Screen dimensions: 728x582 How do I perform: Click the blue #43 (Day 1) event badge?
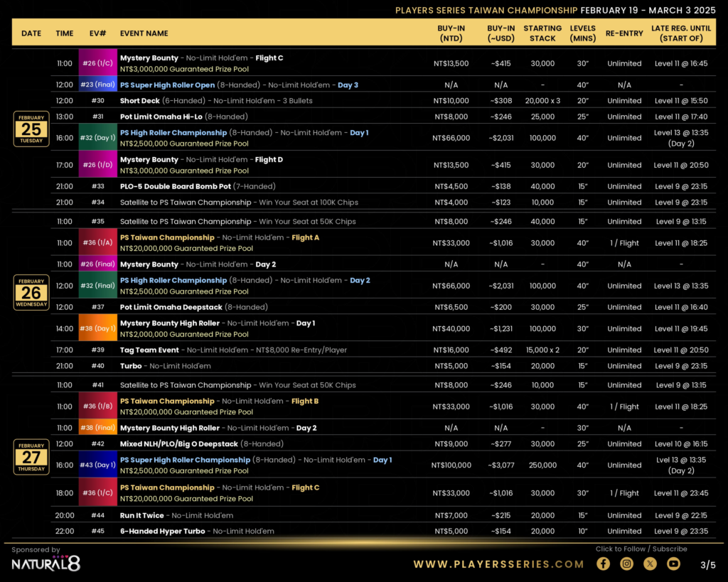[x=97, y=465]
